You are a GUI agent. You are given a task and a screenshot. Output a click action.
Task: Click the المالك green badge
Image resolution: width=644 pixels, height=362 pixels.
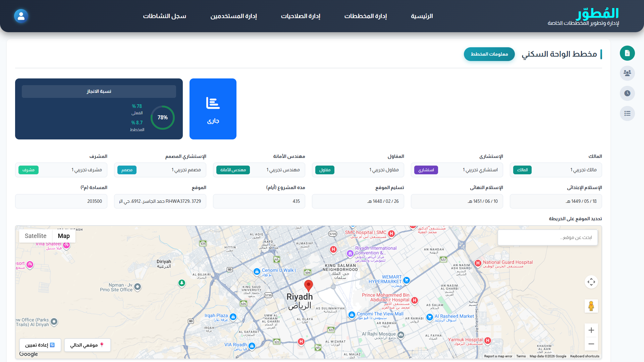pyautogui.click(x=522, y=170)
